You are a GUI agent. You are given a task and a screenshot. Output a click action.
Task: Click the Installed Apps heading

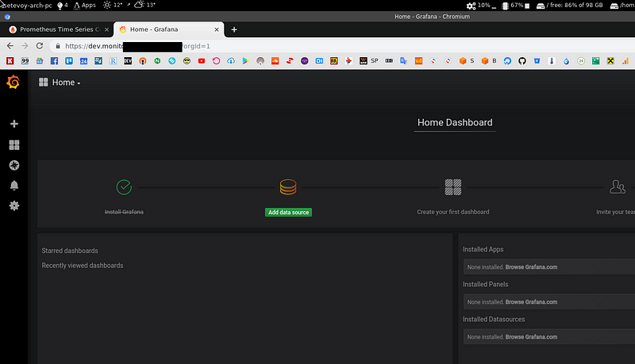pyautogui.click(x=483, y=250)
